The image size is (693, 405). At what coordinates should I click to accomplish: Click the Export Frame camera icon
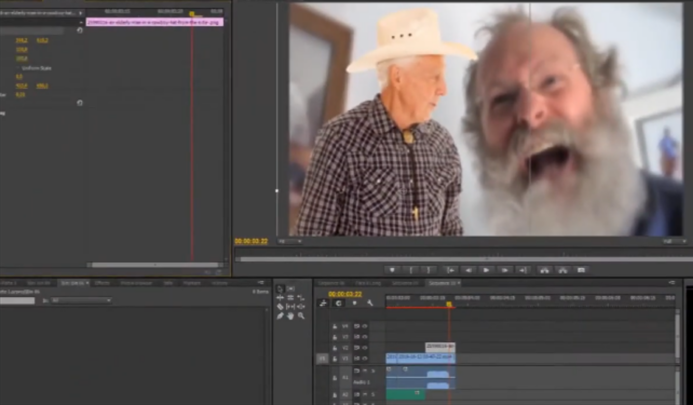581,270
